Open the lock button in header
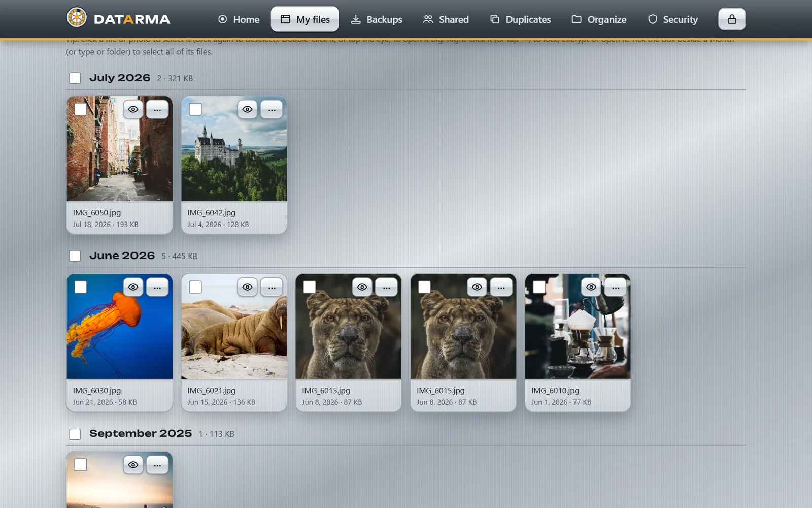 pyautogui.click(x=732, y=19)
